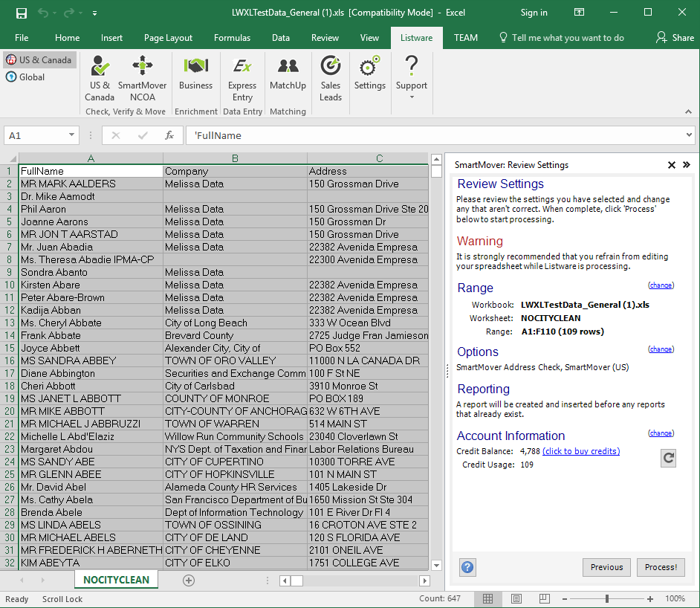Refresh the credit balance

(668, 459)
